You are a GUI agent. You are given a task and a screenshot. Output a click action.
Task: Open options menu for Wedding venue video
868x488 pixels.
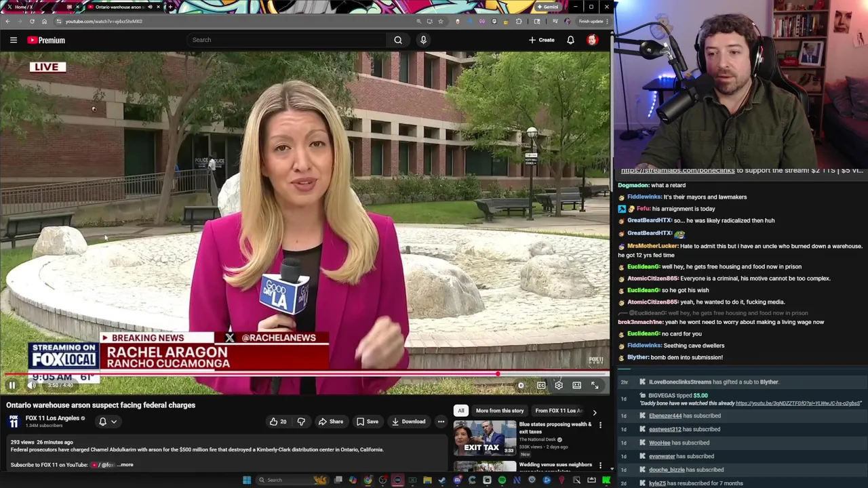click(600, 466)
